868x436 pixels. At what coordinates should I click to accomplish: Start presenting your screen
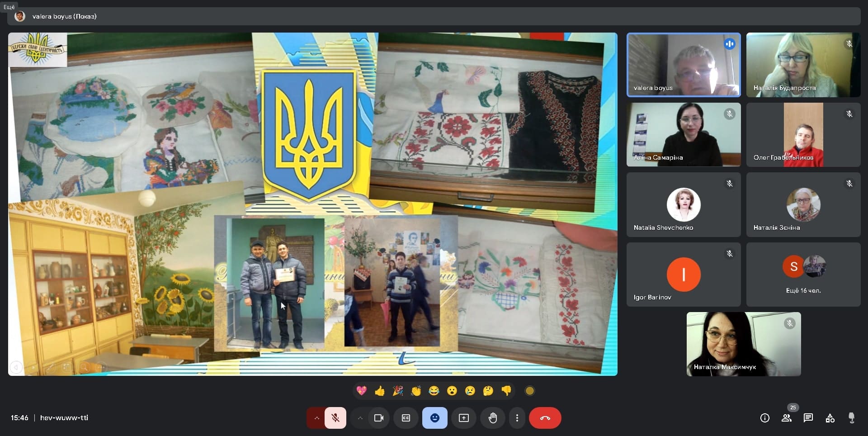click(464, 418)
